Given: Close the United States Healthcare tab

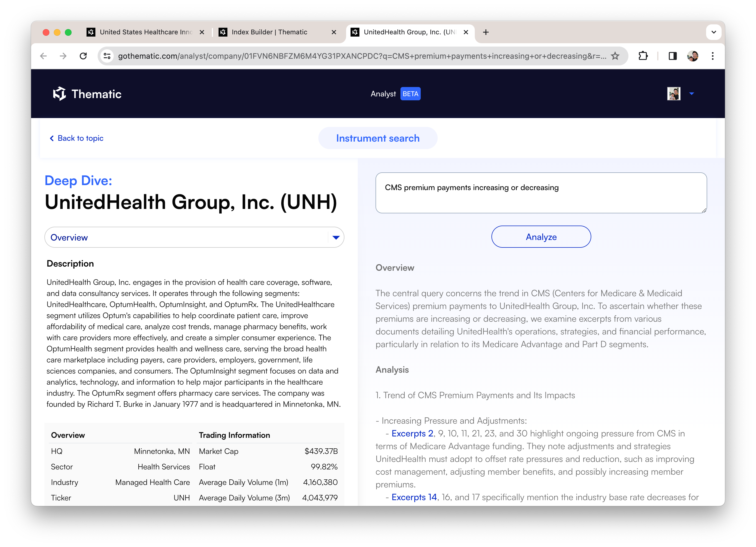Looking at the screenshot, I should pos(202,32).
